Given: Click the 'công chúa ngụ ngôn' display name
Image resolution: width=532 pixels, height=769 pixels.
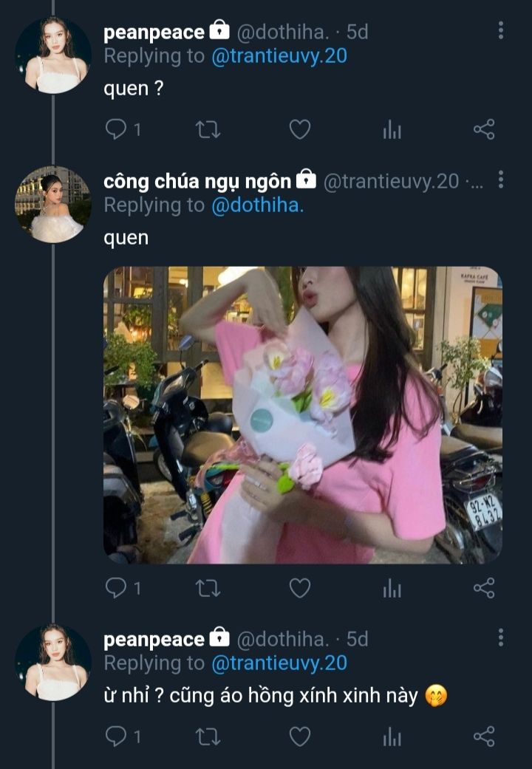Looking at the screenshot, I should click(x=197, y=180).
